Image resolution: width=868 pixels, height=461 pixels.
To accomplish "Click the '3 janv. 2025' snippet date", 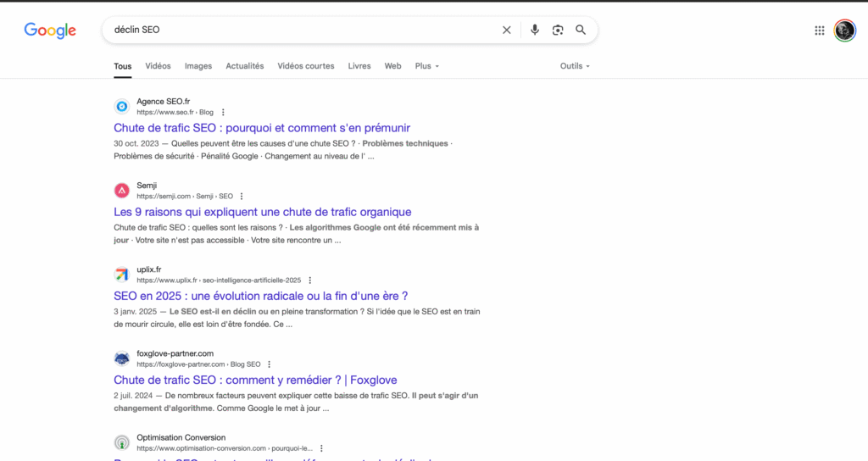I will tap(135, 312).
